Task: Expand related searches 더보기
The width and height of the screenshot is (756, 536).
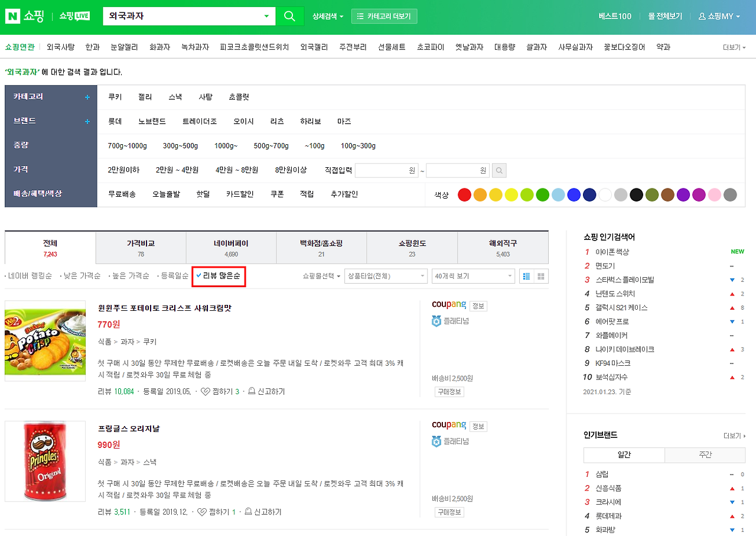Action: click(734, 47)
